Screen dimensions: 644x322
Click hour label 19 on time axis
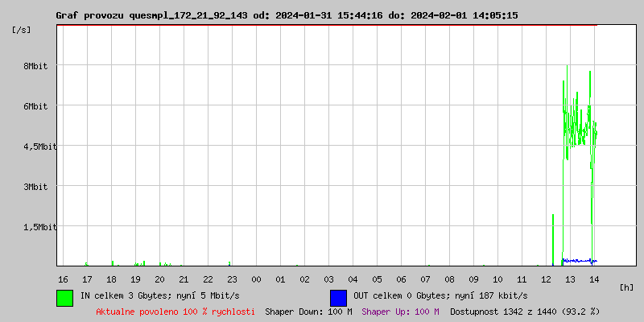click(x=135, y=279)
